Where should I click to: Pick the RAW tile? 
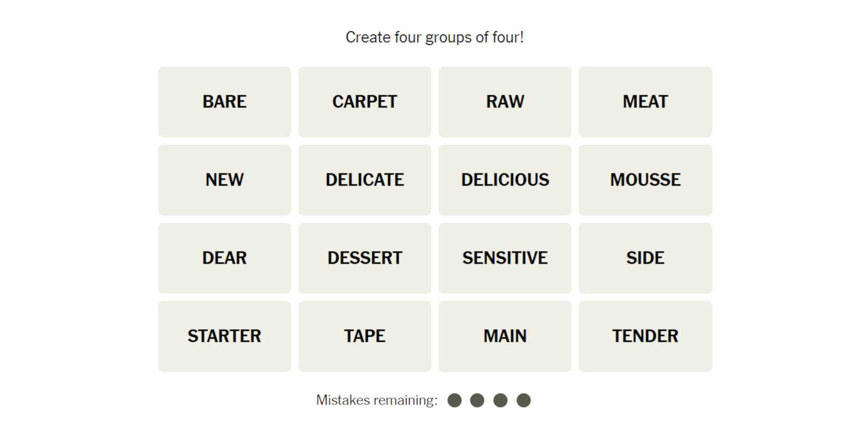tap(505, 102)
